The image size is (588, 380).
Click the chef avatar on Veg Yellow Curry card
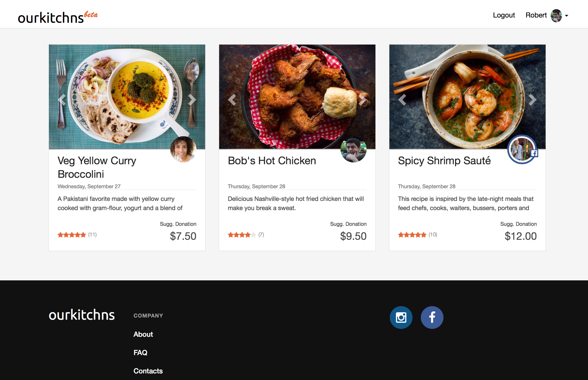tap(183, 149)
